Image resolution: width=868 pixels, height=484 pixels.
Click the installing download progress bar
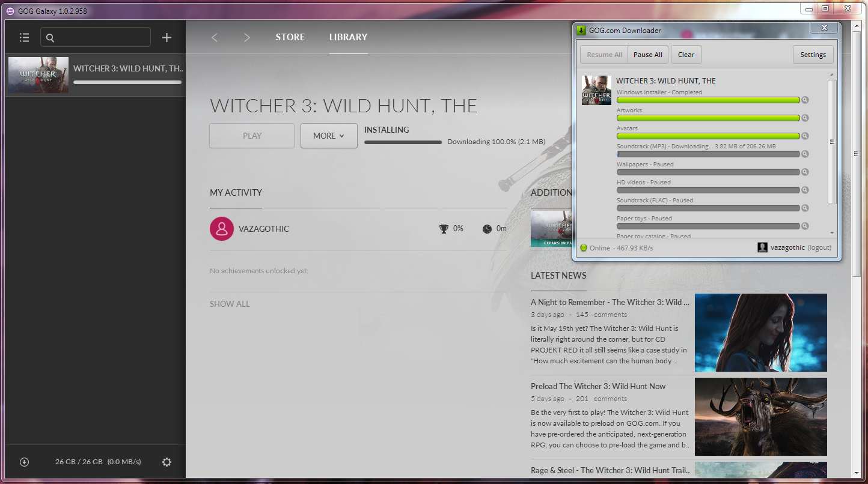click(x=403, y=142)
